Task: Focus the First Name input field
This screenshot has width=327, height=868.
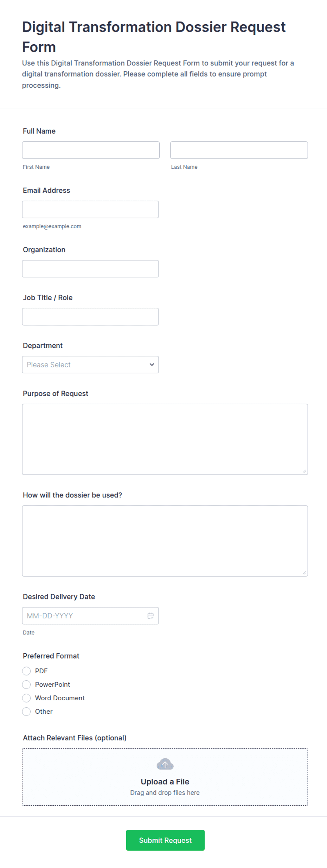Action: pyautogui.click(x=91, y=150)
